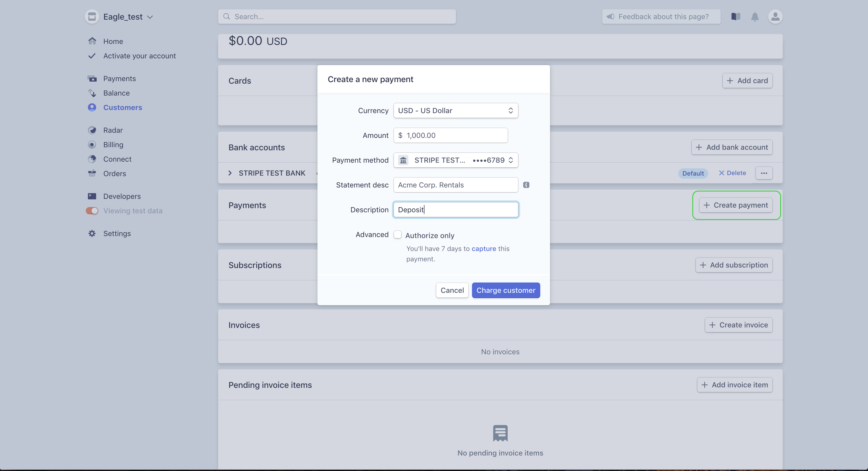This screenshot has width=868, height=471.
Task: Open the Currency dropdown
Action: 455,111
